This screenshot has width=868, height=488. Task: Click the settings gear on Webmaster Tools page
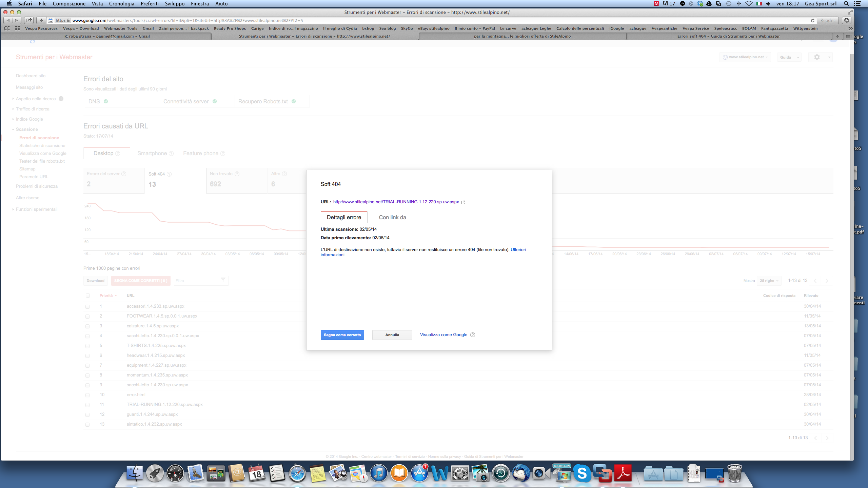(817, 57)
